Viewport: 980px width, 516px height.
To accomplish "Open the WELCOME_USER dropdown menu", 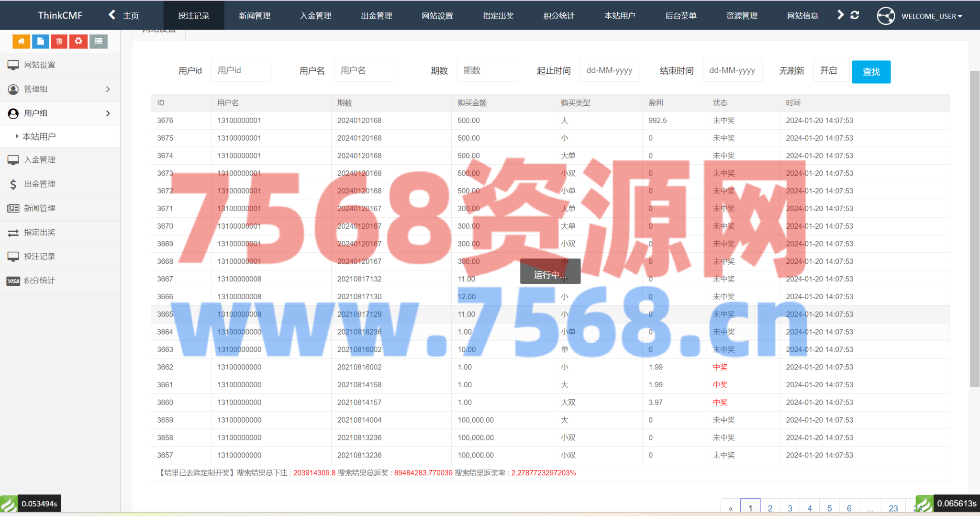I will (931, 16).
